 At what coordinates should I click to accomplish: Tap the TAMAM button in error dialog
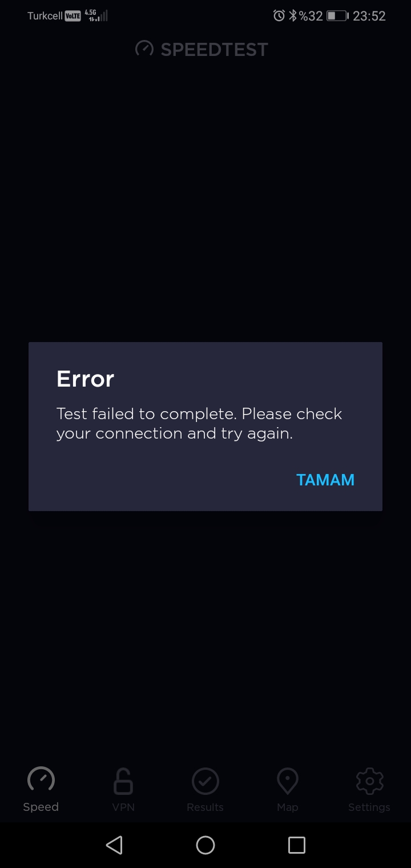pyautogui.click(x=325, y=480)
